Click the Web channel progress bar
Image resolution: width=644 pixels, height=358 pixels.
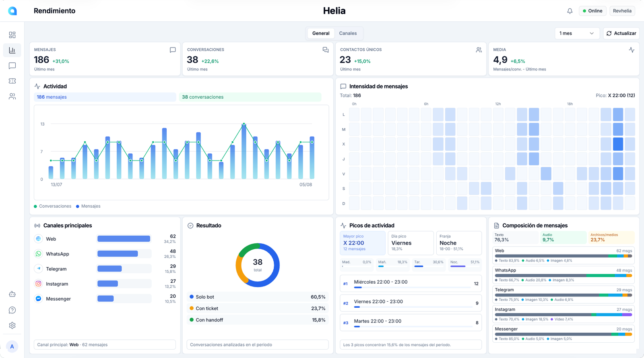tap(124, 239)
